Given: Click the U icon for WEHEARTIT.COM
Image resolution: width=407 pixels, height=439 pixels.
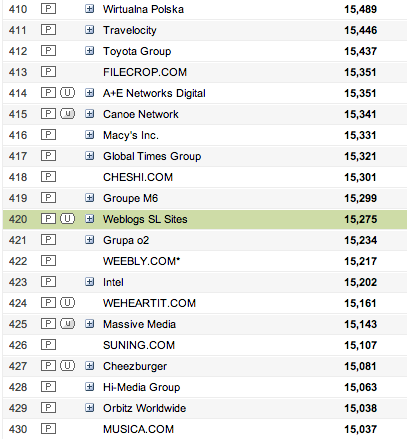Looking at the screenshot, I should (67, 303).
